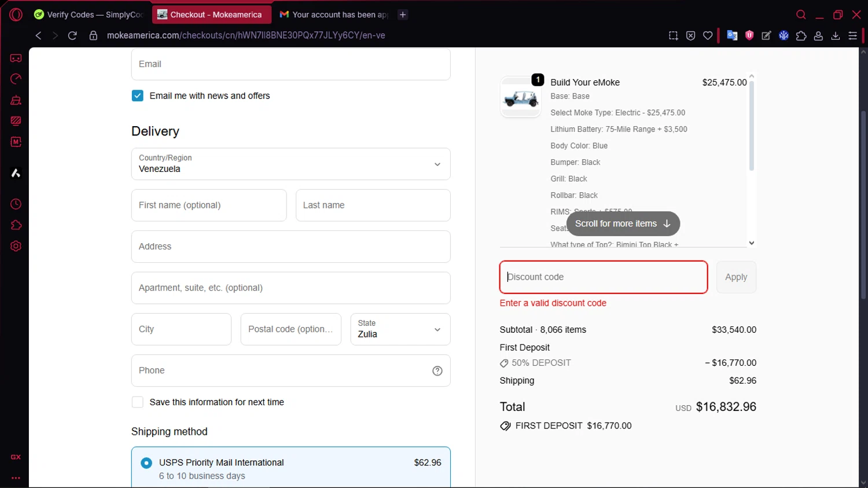Open the red M sidebar icon

click(16, 142)
